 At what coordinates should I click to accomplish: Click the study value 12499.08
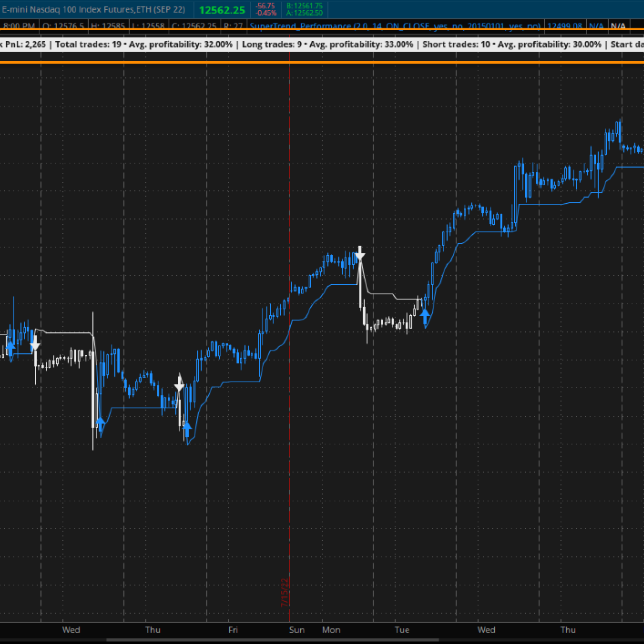click(564, 26)
